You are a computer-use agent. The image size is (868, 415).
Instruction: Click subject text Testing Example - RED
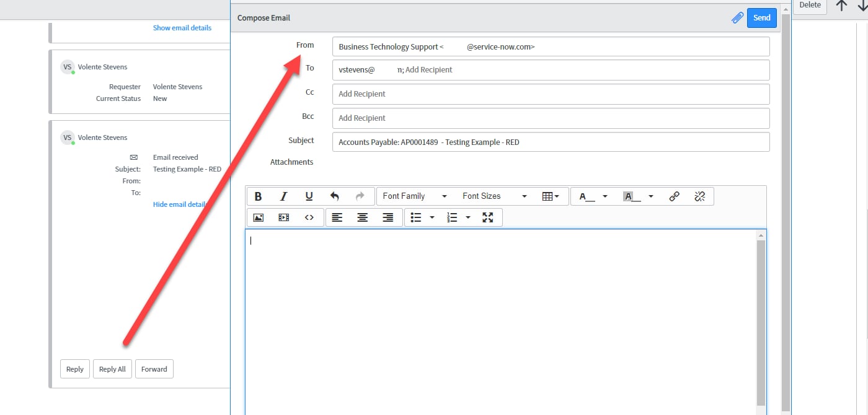pyautogui.click(x=187, y=169)
